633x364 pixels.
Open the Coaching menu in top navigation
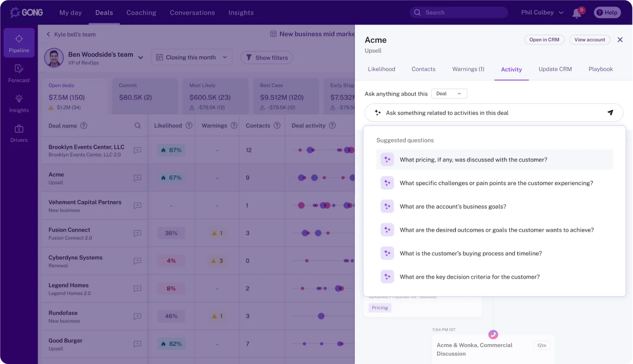[x=141, y=13]
